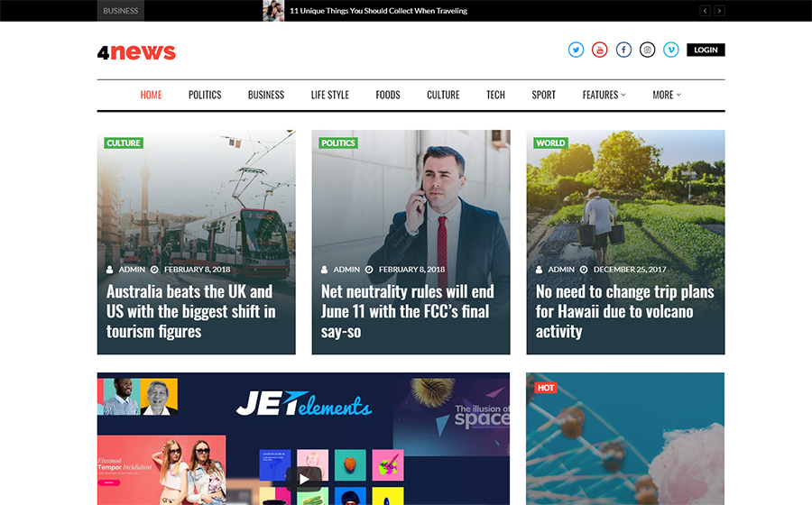Open the Vimeo social icon

(x=671, y=50)
